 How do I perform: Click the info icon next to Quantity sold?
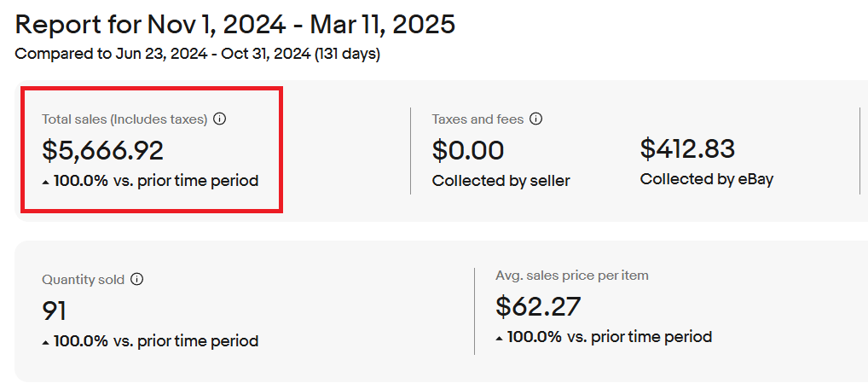pyautogui.click(x=137, y=279)
